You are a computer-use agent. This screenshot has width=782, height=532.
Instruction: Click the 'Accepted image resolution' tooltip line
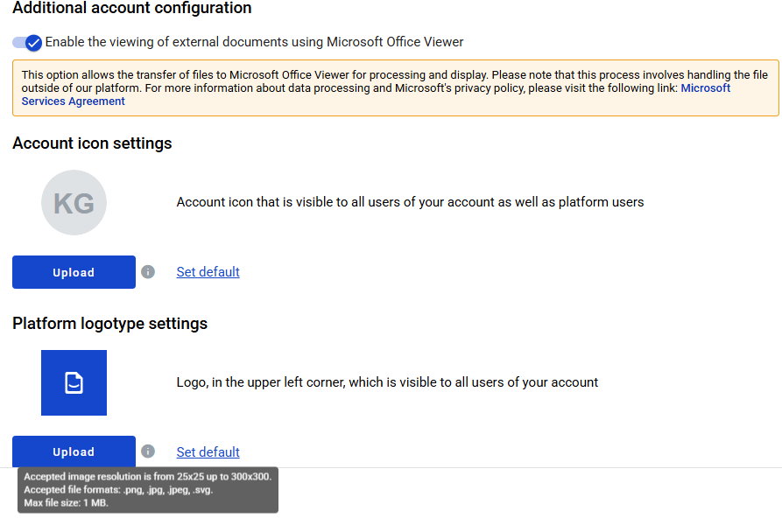coord(148,477)
